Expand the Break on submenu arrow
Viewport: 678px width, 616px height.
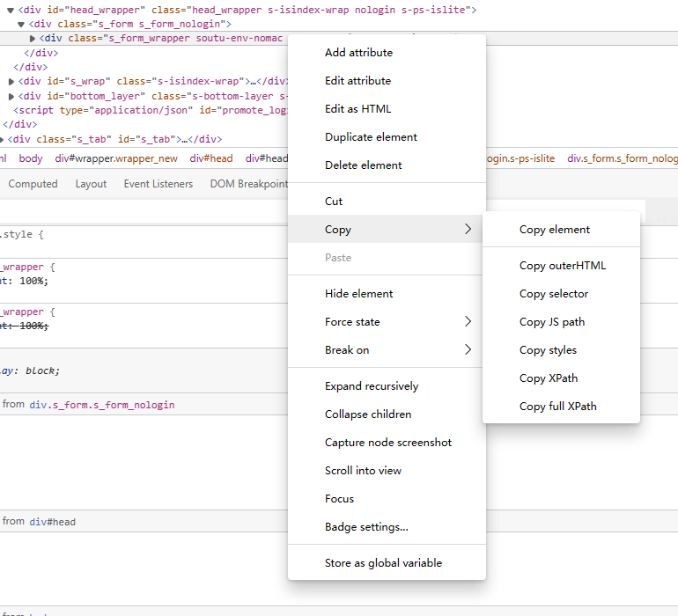point(468,350)
